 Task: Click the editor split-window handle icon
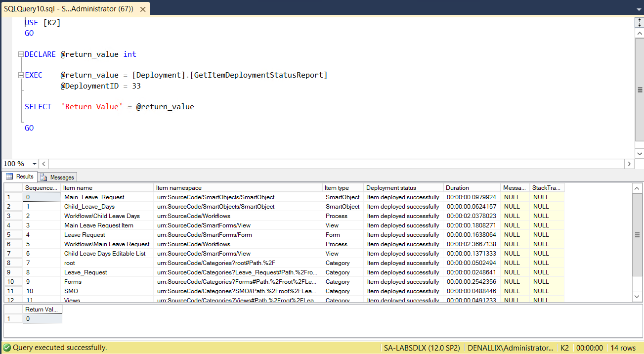pos(639,22)
